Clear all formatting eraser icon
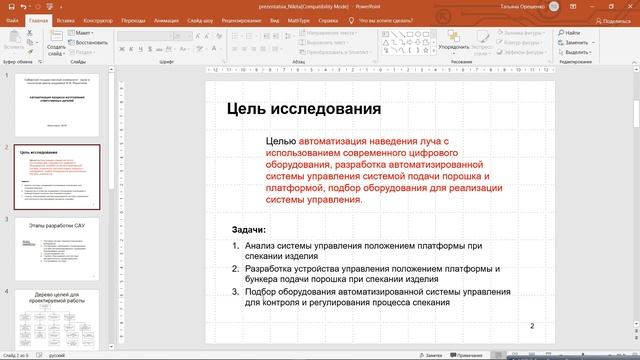The image size is (640, 360). click(220, 36)
